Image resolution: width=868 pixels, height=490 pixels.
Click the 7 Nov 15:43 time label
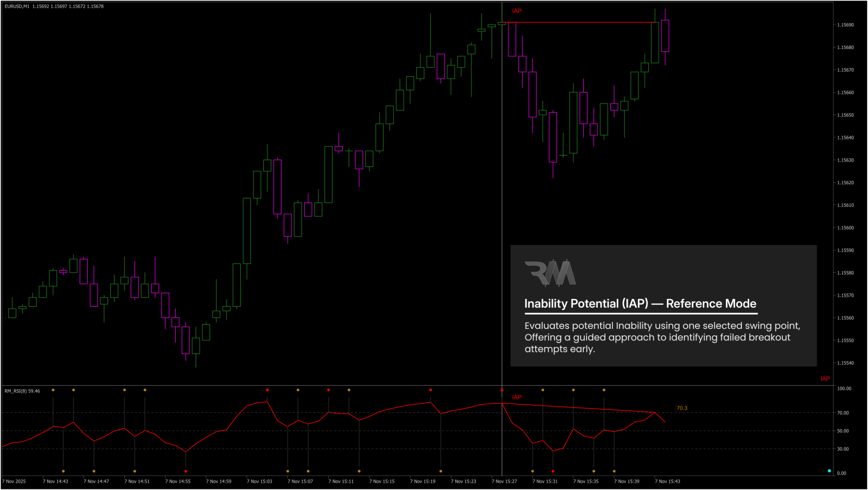point(668,481)
